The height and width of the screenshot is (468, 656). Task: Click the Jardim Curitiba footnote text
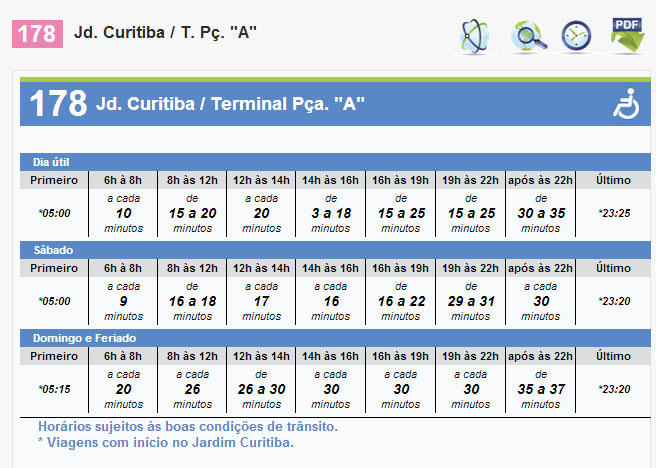(166, 442)
